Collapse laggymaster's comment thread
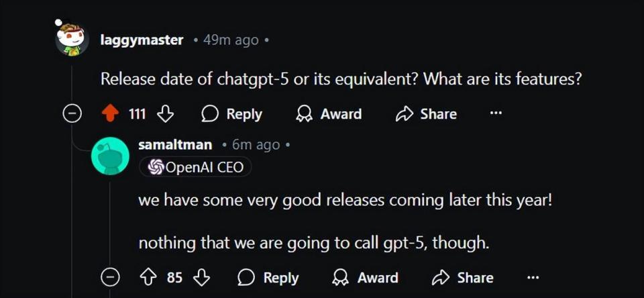 [x=72, y=114]
